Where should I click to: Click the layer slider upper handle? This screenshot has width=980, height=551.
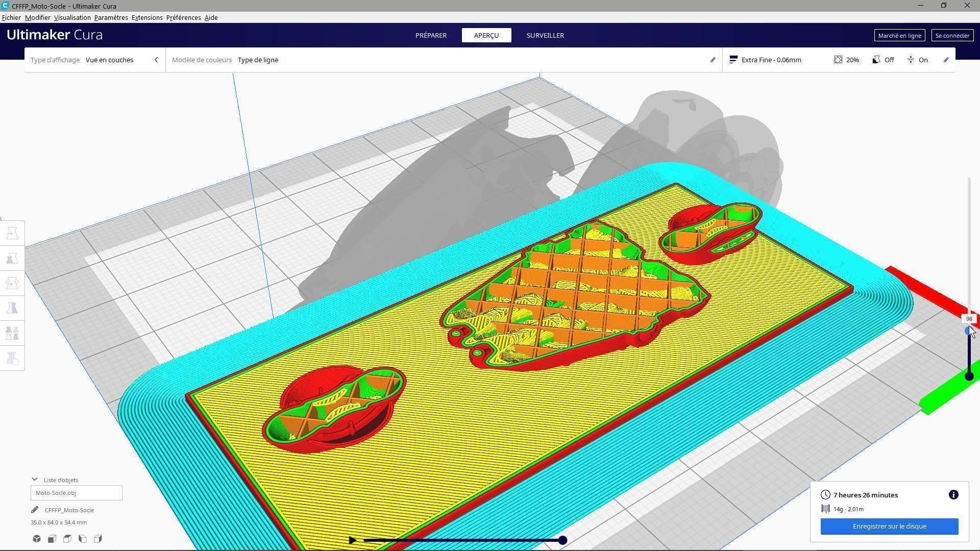[x=968, y=331]
